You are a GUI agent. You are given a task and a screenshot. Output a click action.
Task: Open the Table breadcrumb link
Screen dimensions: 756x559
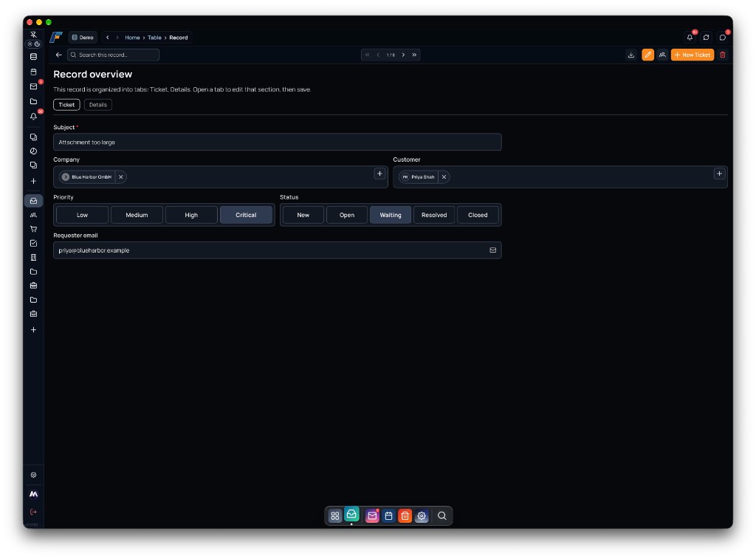[x=154, y=37]
